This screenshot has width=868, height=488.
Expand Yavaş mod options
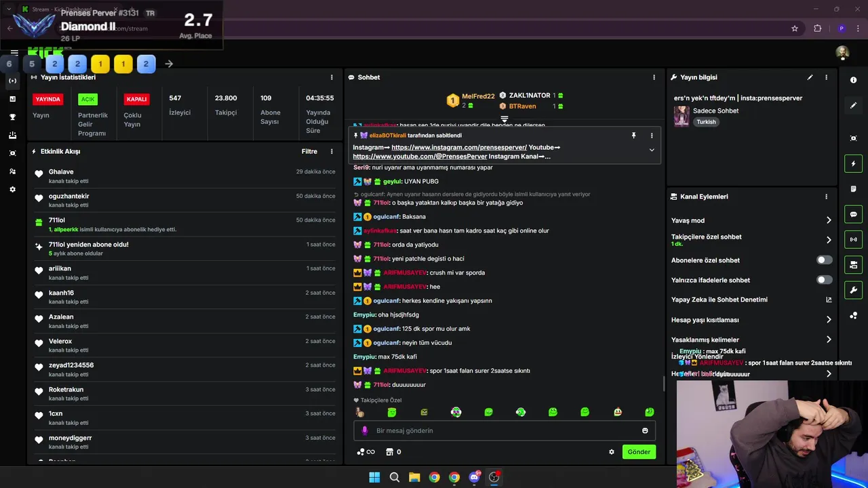point(829,220)
